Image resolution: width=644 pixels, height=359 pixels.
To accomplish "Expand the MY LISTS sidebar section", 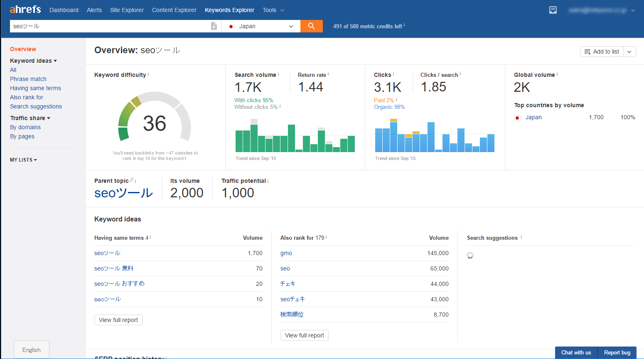I will click(x=23, y=160).
